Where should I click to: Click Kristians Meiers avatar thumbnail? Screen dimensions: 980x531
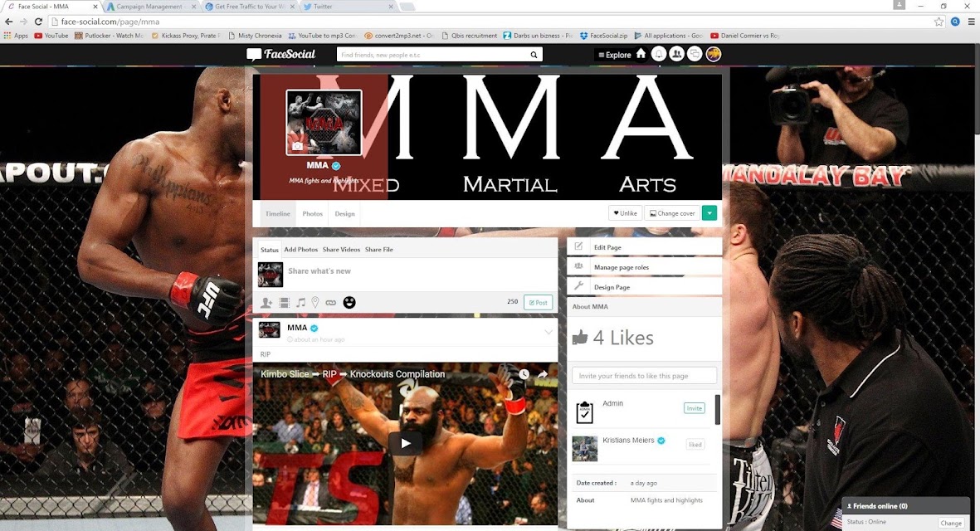pyautogui.click(x=585, y=449)
